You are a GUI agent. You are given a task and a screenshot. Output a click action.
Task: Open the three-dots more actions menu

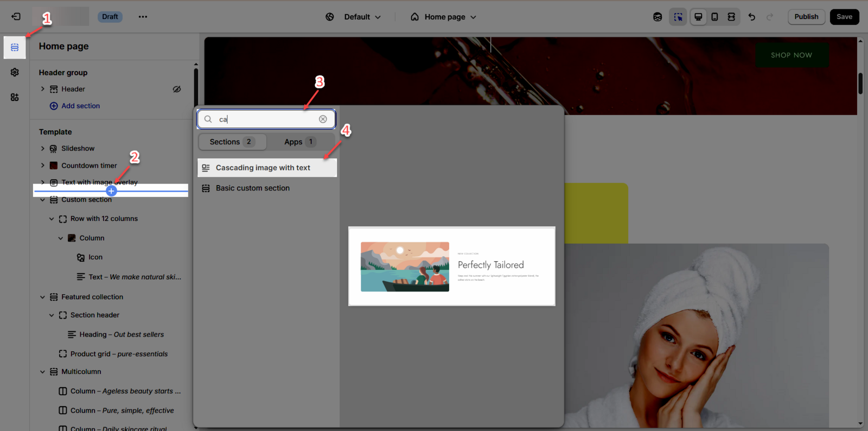pyautogui.click(x=143, y=17)
